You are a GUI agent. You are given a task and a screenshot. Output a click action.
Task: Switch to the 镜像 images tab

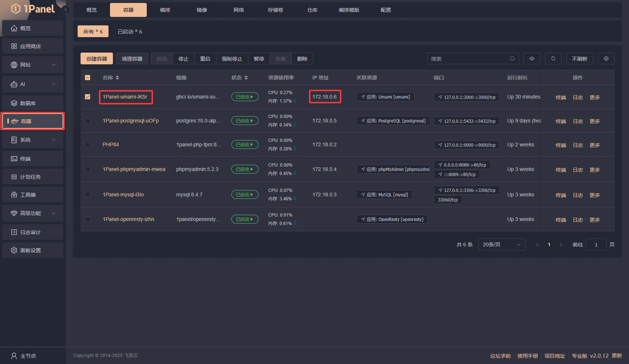point(202,10)
